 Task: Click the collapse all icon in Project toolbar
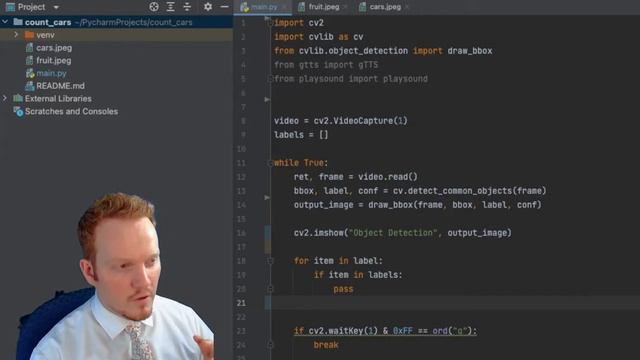(x=187, y=7)
